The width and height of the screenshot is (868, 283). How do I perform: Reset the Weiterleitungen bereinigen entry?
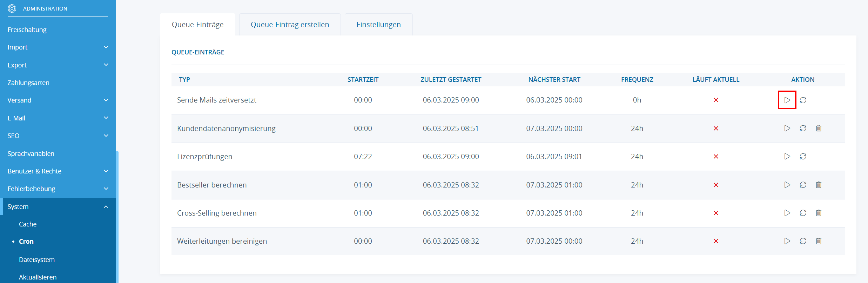(803, 241)
